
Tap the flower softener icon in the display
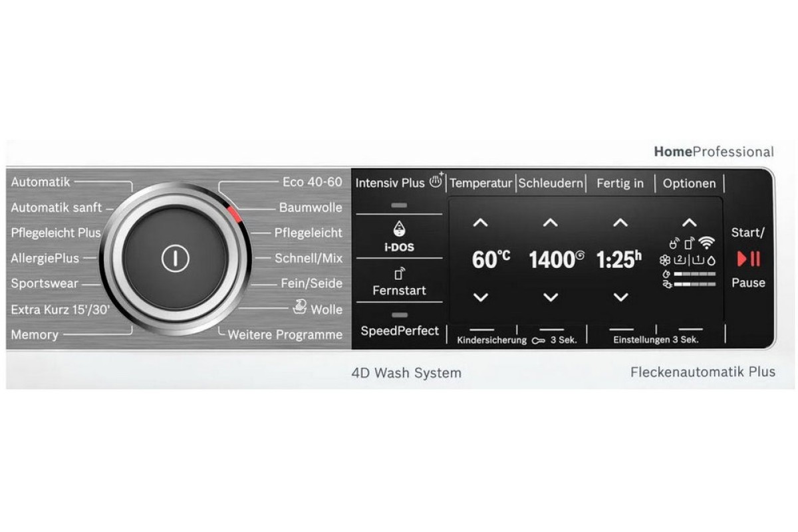tap(665, 260)
